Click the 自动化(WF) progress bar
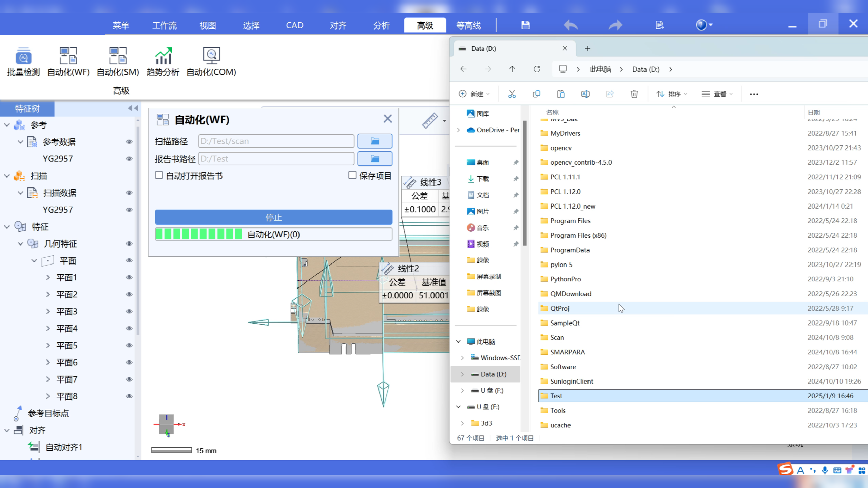Screen dimensions: 868x488 pyautogui.click(x=273, y=234)
